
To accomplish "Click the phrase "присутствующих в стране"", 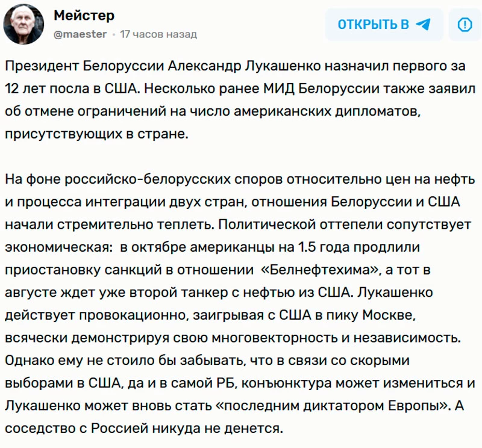I will point(96,133).
